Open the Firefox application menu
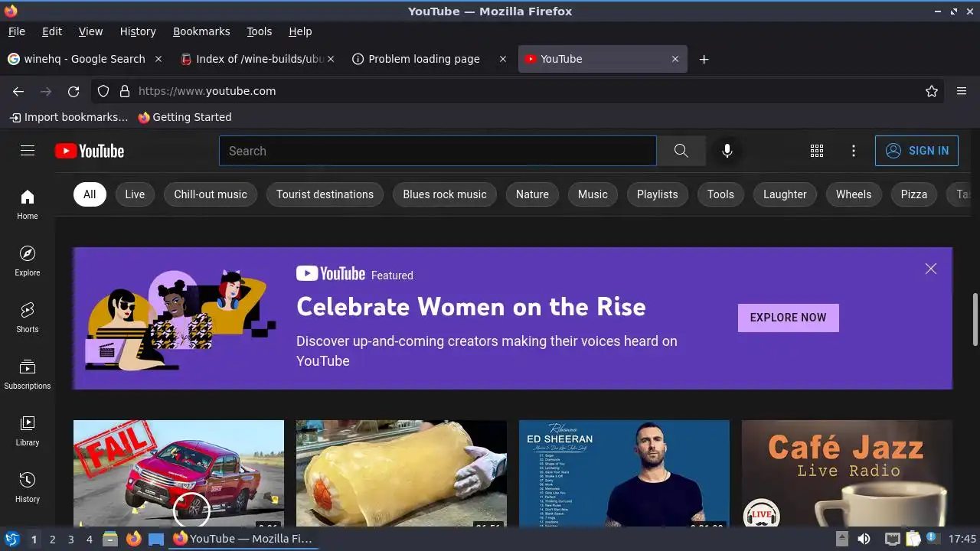980x551 pixels. tap(962, 91)
